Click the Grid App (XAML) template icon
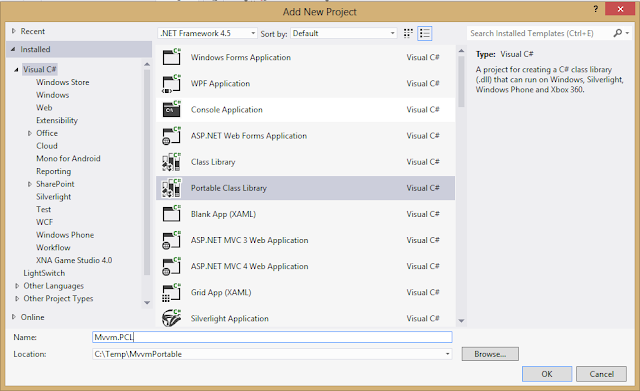This screenshot has height=391, width=640. click(171, 293)
